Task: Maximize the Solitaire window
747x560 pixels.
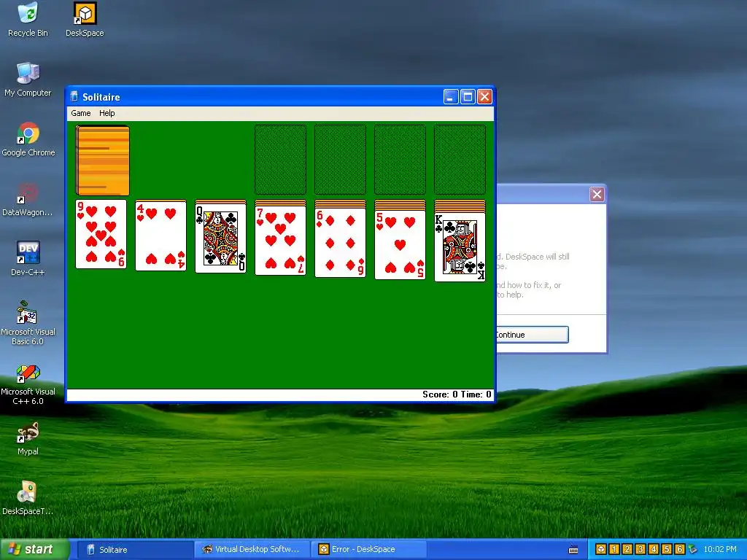Action: (468, 97)
